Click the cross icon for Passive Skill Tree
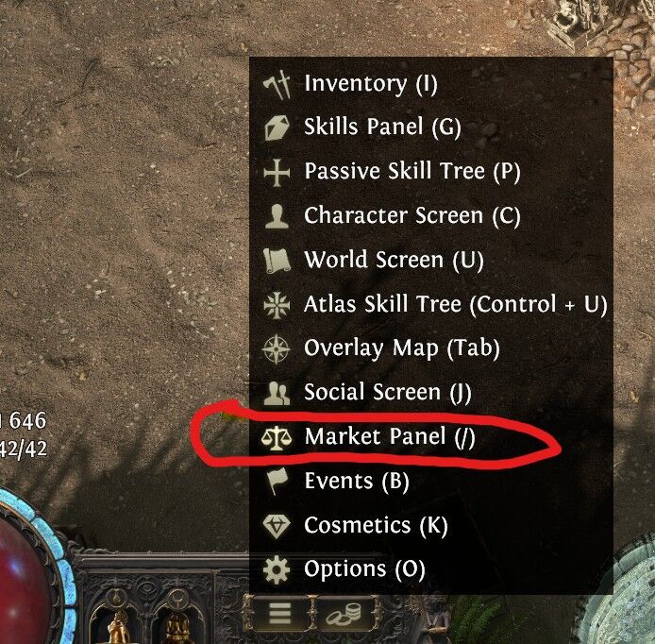This screenshot has width=655, height=644. point(277,172)
